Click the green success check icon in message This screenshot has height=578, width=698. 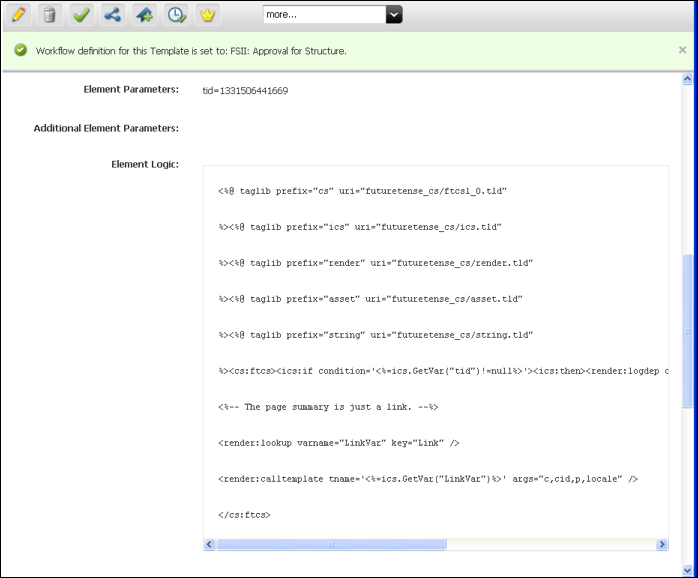(x=20, y=50)
